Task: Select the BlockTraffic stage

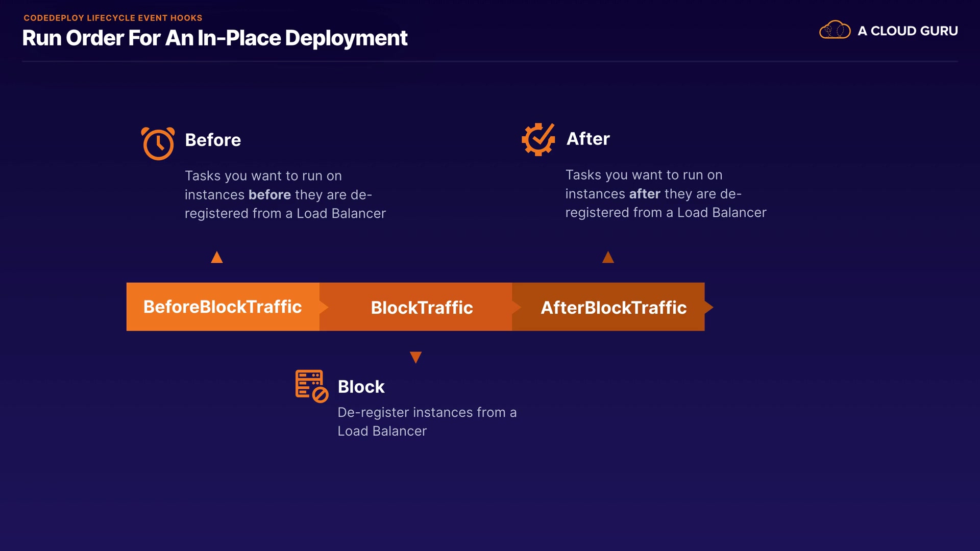Action: [422, 308]
